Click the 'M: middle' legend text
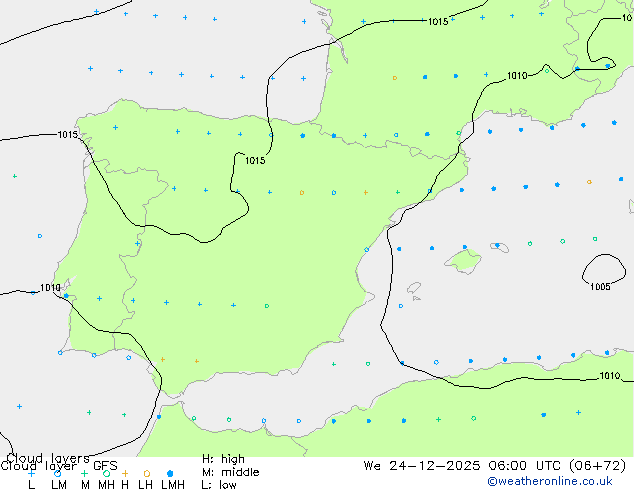Viewport: 634px width, 490px height. click(230, 472)
